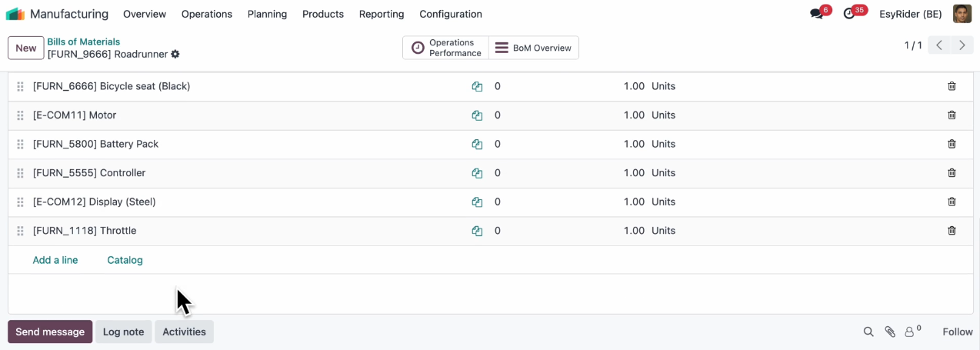Screen dimensions: 980x350
Task: Open user avatar menu
Action: [x=962, y=14]
